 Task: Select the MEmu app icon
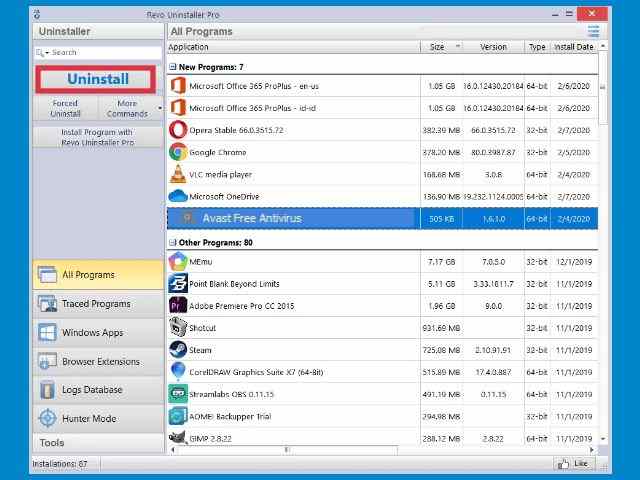(x=178, y=262)
